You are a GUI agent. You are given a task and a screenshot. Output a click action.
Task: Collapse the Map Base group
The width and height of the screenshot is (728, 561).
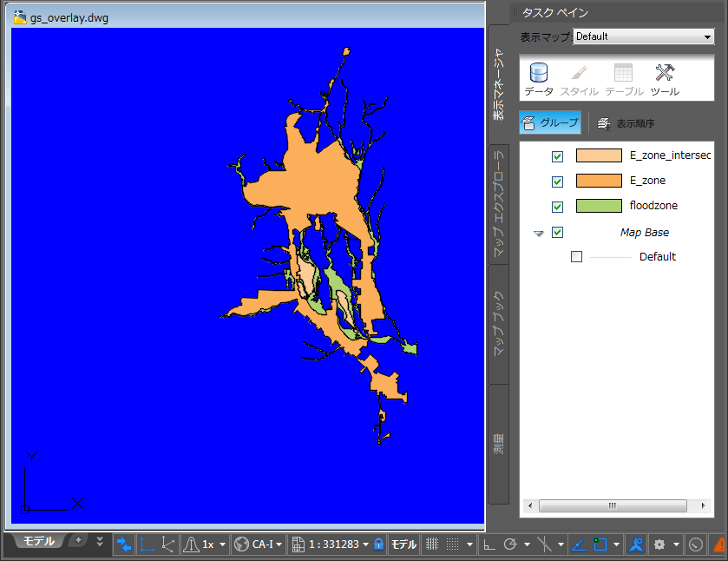pyautogui.click(x=539, y=234)
